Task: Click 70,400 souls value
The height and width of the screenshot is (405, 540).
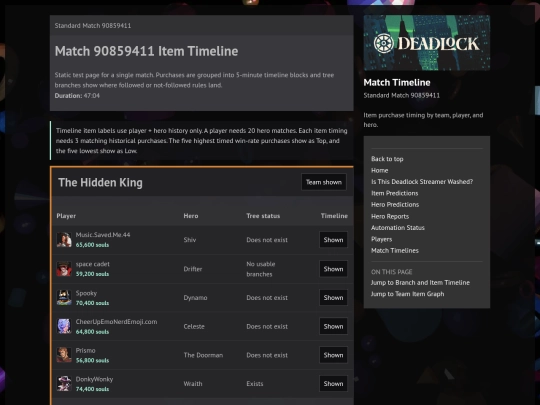Action: click(x=92, y=303)
